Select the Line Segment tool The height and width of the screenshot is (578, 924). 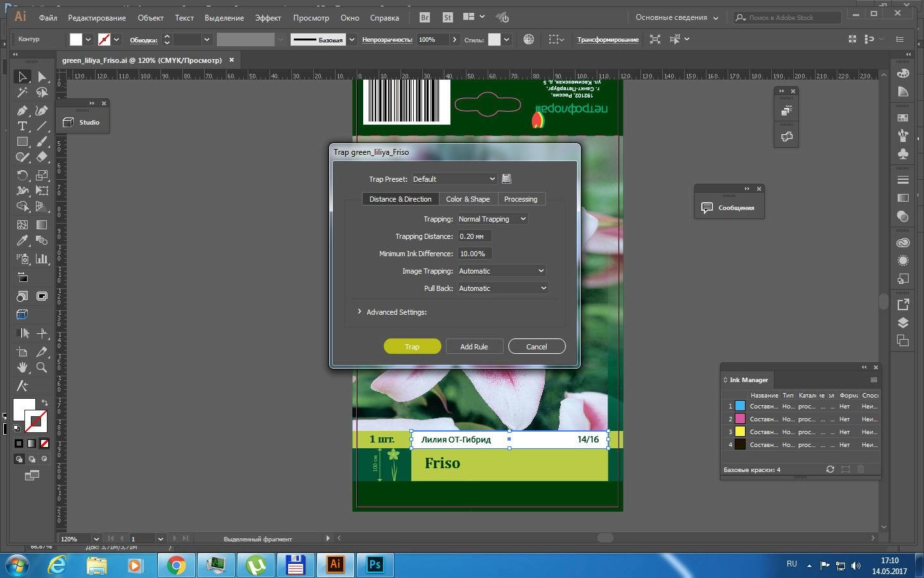pyautogui.click(x=42, y=126)
